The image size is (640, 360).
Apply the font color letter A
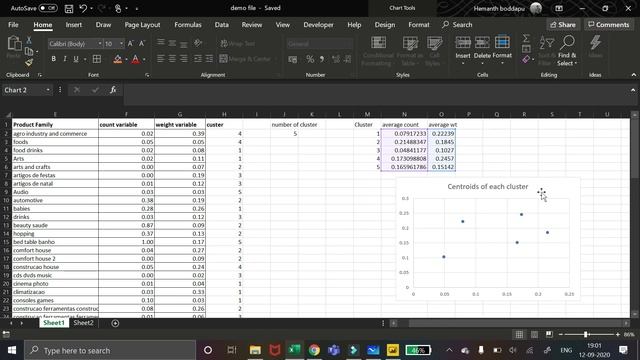136,59
